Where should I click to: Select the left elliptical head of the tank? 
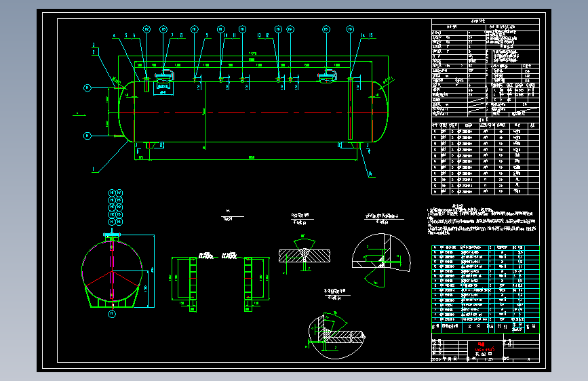tap(126, 112)
